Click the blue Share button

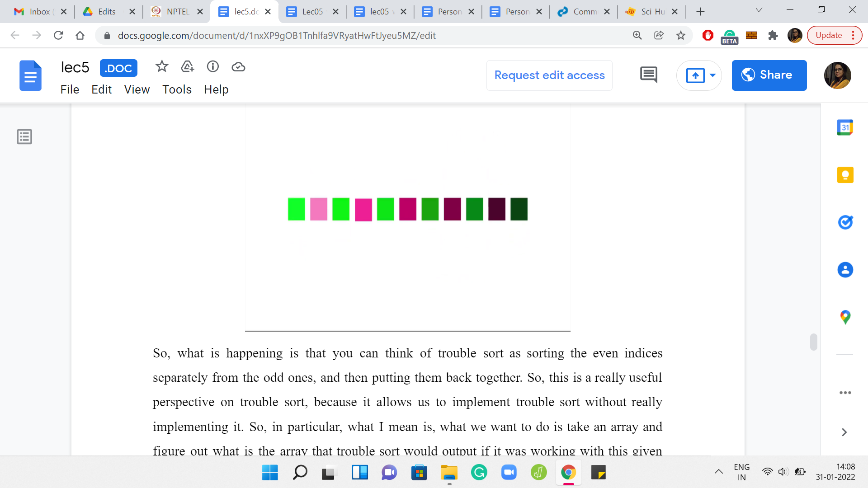click(x=769, y=75)
